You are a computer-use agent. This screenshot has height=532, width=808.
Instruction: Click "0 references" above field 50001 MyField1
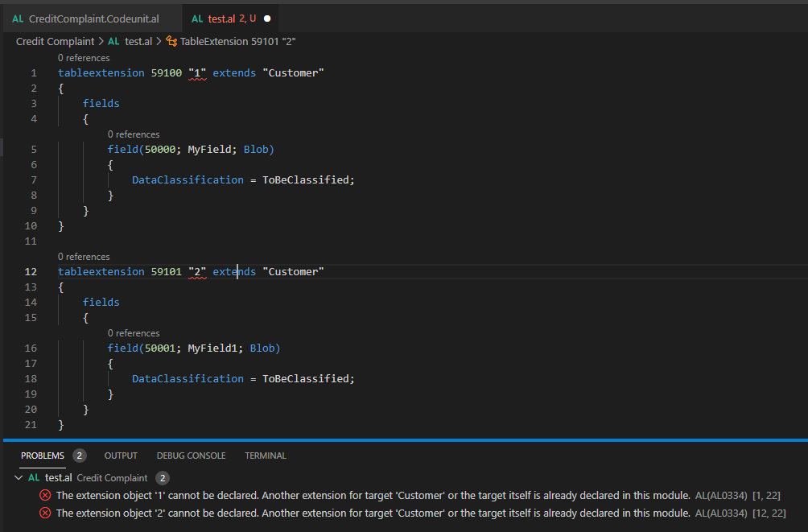point(134,333)
